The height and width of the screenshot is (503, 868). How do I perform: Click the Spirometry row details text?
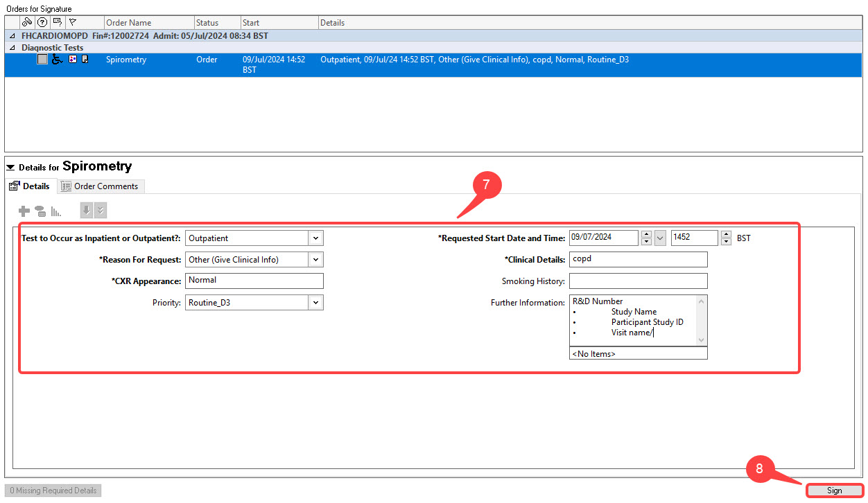(x=475, y=60)
